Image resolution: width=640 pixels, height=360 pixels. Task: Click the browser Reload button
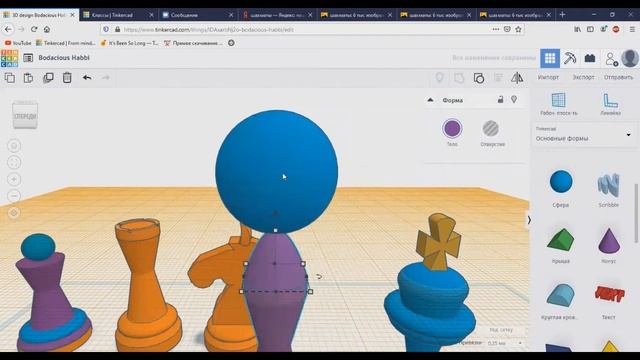tap(34, 29)
